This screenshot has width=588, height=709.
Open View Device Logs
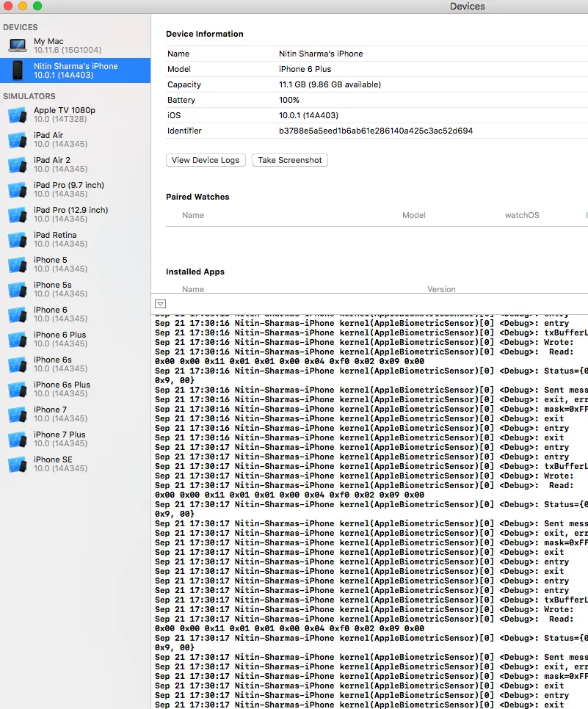click(x=206, y=160)
